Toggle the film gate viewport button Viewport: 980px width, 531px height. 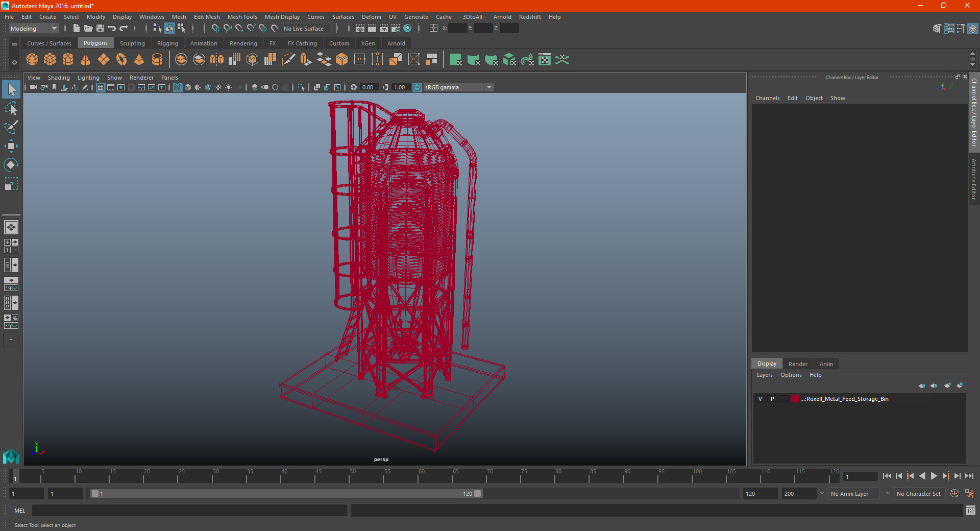pos(111,87)
